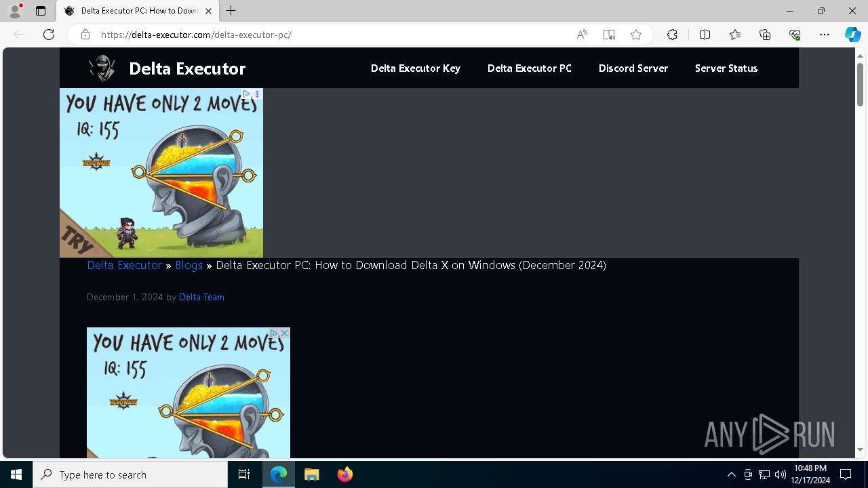Open the clock and date flyout
868x488 pixels.
810,474
